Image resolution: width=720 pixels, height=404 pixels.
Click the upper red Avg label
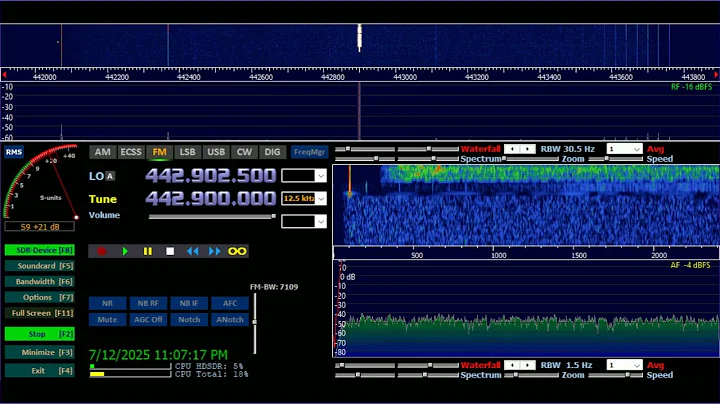tap(655, 149)
